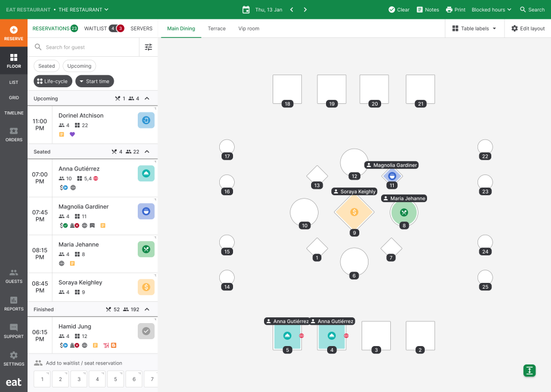Viewport: 551px width, 392px height.
Task: Open the restaurant selector dropdown
Action: point(83,10)
